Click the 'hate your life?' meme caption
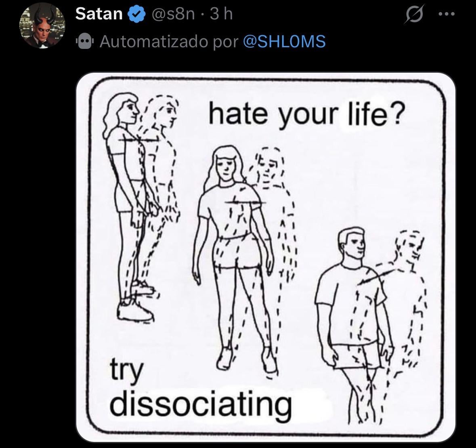The image size is (476, 448). tap(306, 116)
